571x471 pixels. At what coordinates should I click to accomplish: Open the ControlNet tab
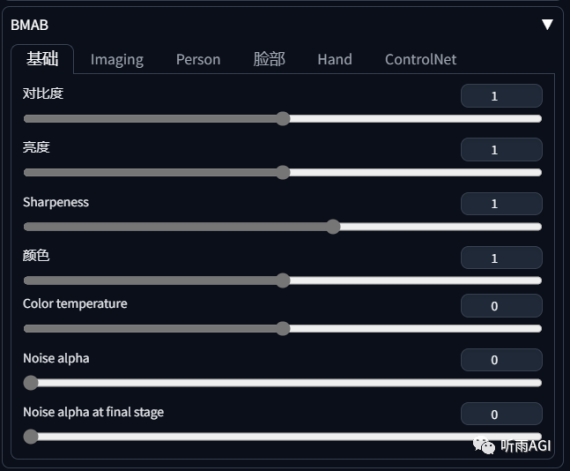coord(421,59)
